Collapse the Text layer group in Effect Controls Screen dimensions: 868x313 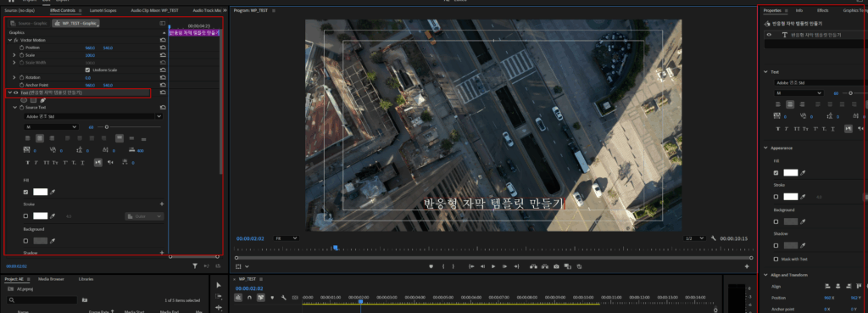[x=9, y=92]
